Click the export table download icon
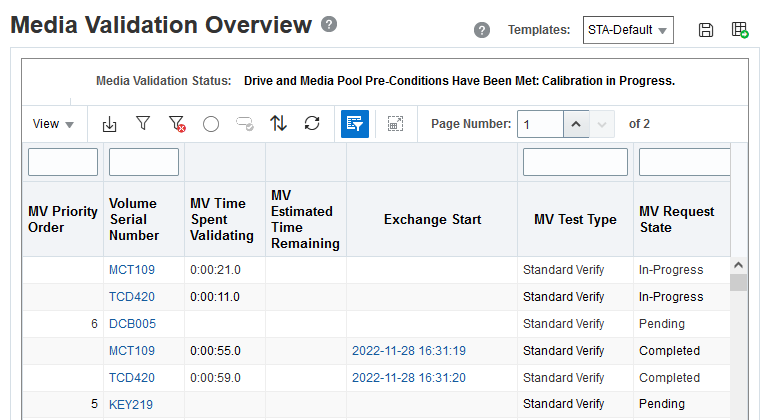 click(110, 124)
